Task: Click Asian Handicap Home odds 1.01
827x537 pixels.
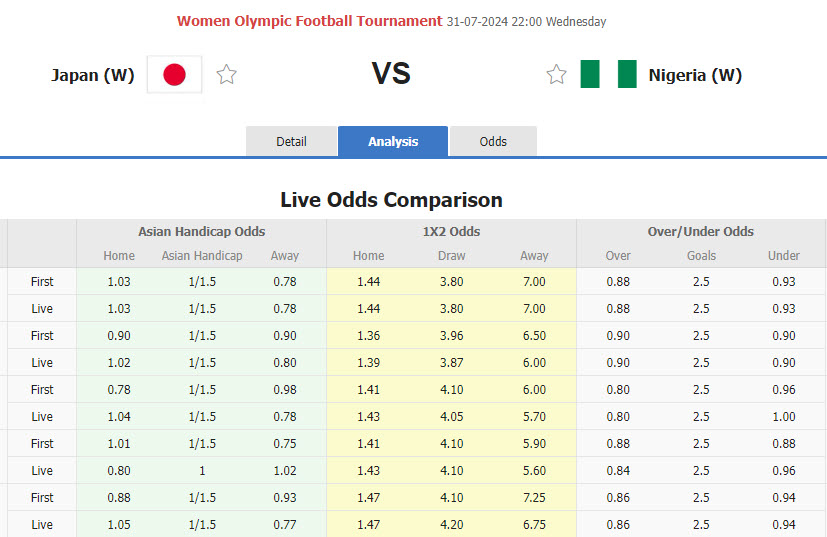Action: (119, 443)
